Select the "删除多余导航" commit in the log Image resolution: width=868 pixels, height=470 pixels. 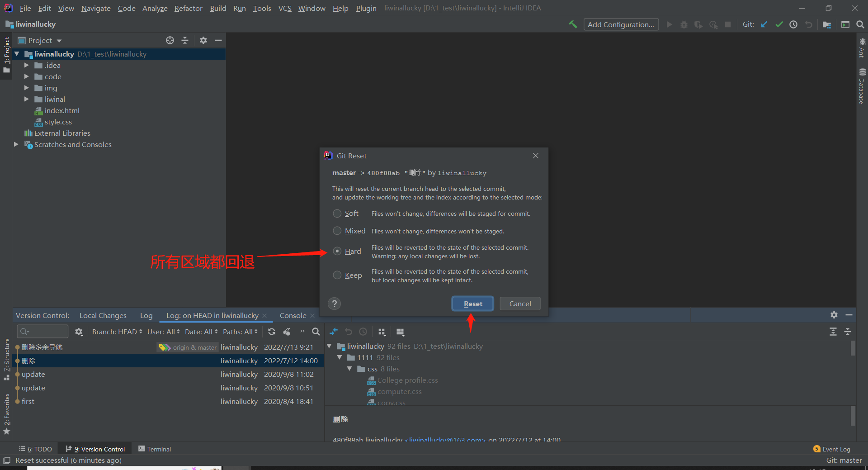click(168, 347)
